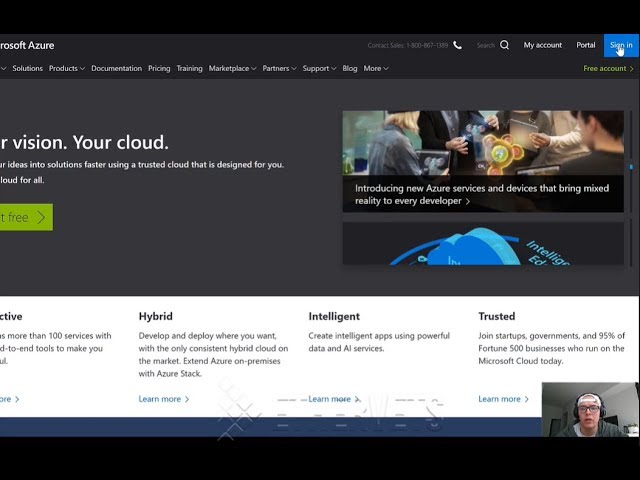Open the Azure Portal link

point(586,45)
